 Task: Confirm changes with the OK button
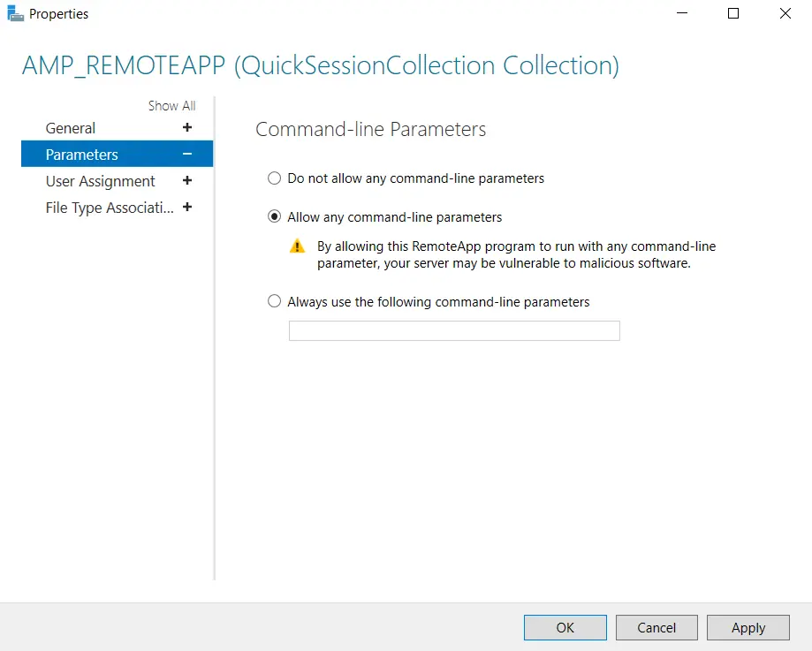565,627
